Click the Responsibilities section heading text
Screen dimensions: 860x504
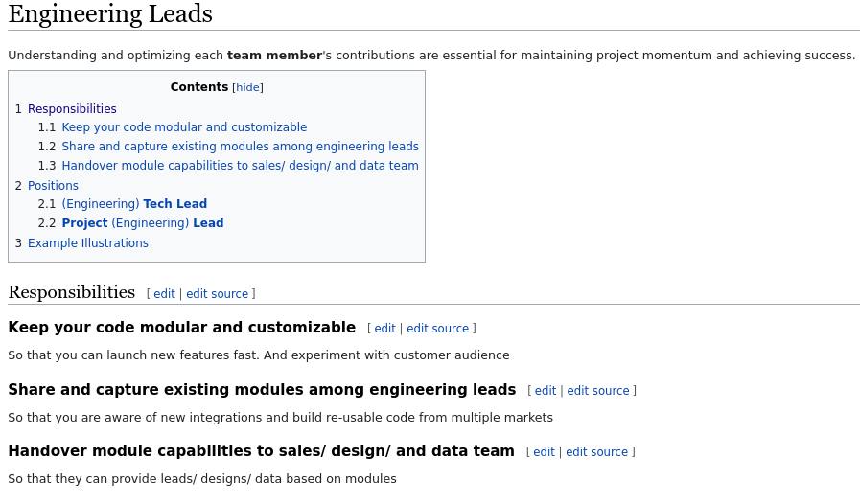coord(72,292)
